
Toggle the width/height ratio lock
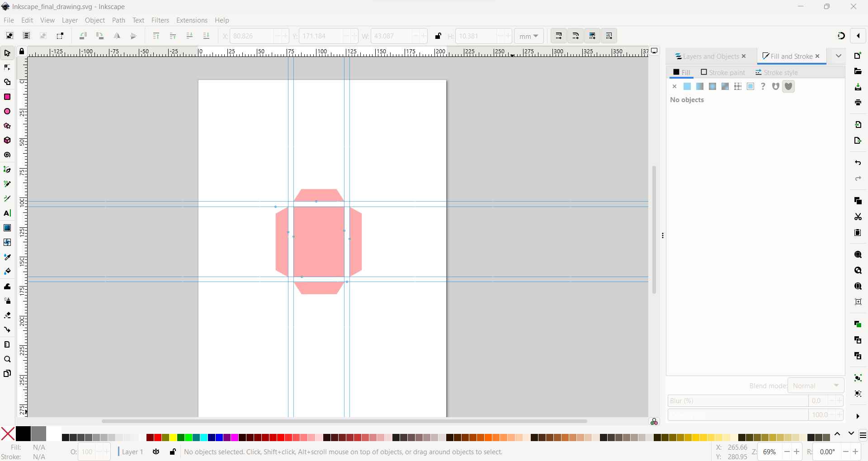click(x=438, y=36)
